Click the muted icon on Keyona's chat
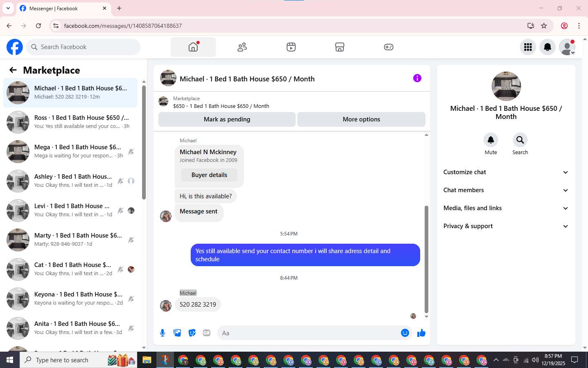The image size is (588, 368). pyautogui.click(x=131, y=299)
